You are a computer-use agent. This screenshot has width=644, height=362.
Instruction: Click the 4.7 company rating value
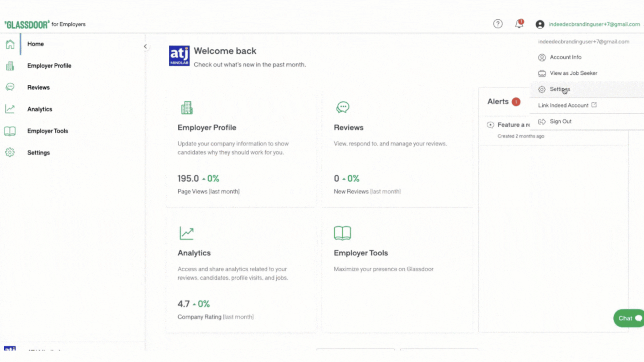184,304
